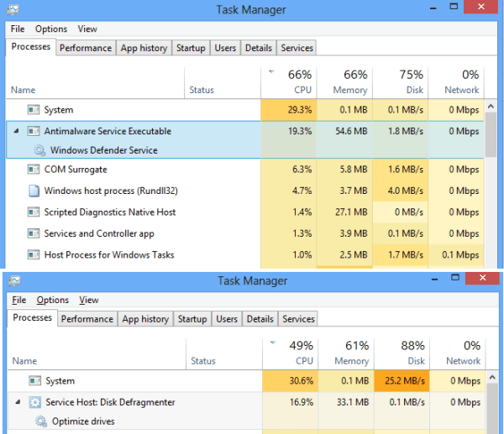Click the bottom Task Manager title bar icon

click(14, 280)
